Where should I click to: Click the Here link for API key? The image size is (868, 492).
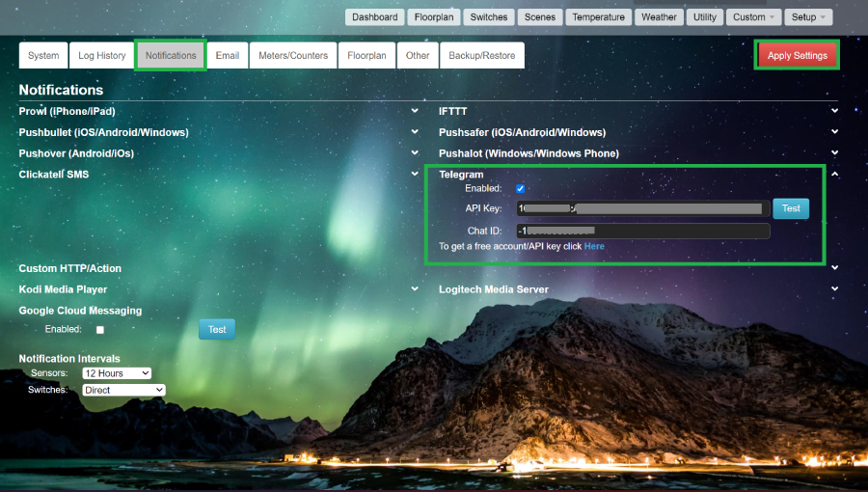pyautogui.click(x=594, y=247)
